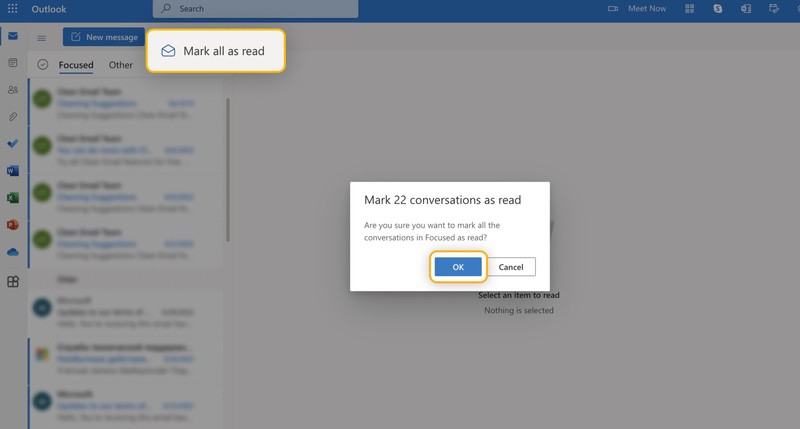Launch Excel from the sidebar
800x429 pixels.
(x=13, y=198)
